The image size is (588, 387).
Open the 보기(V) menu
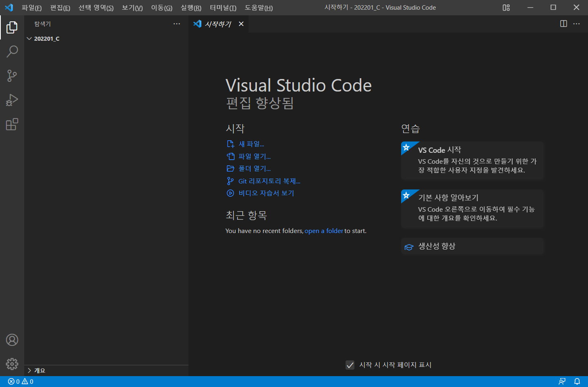133,8
